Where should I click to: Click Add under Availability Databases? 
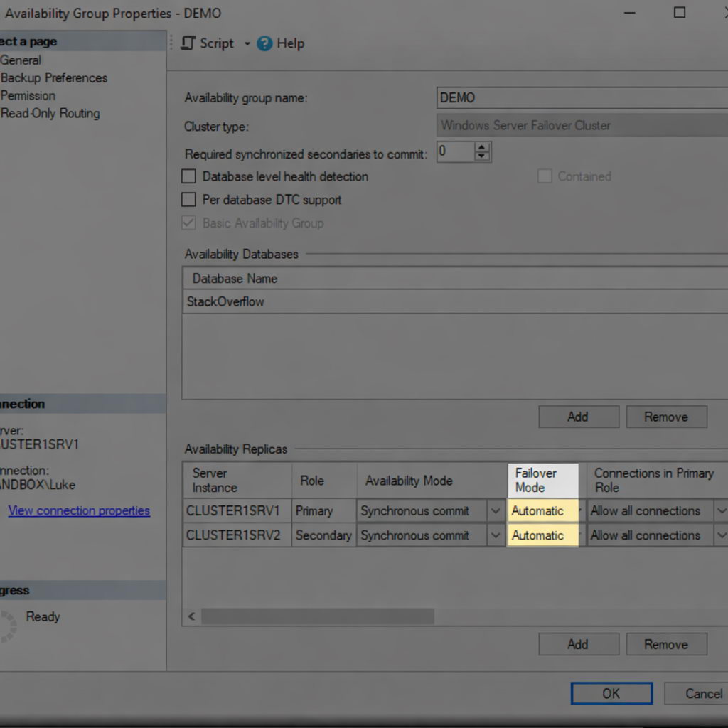[578, 417]
